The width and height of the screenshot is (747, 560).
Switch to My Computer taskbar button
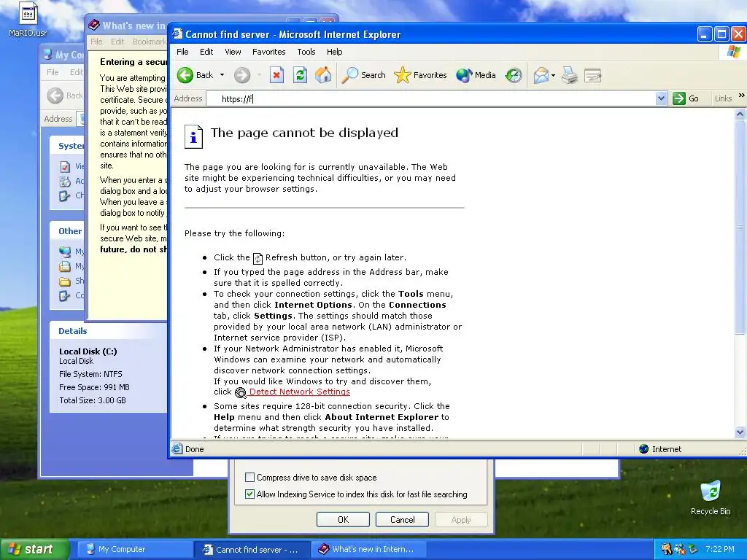click(x=133, y=549)
